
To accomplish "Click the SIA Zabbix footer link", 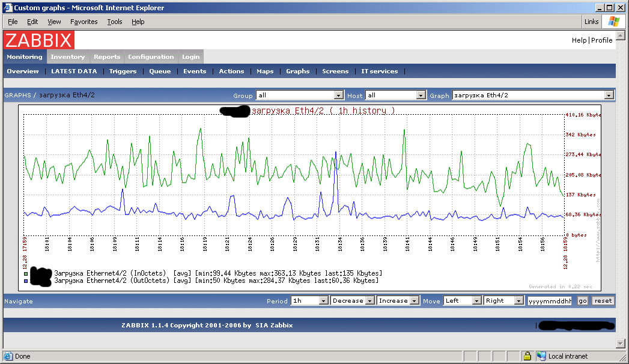I will tap(274, 325).
